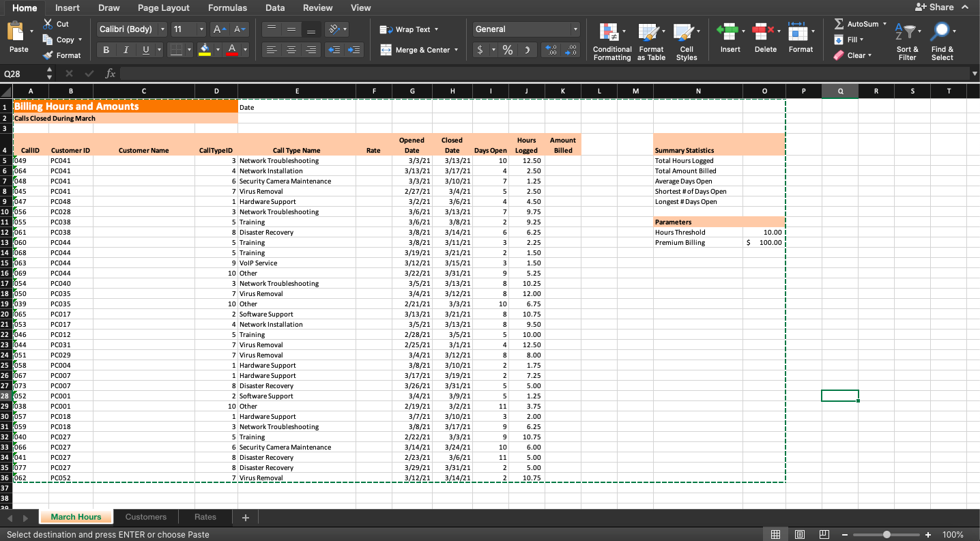
Task: Switch to Page Layout view in status bar
Action: coord(800,535)
